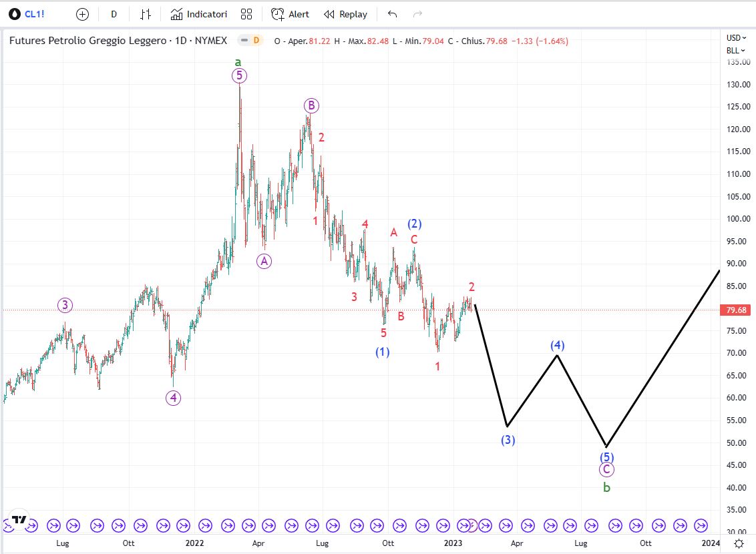This screenshot has width=756, height=554.
Task: Select the red wave label 3
Action: [354, 297]
